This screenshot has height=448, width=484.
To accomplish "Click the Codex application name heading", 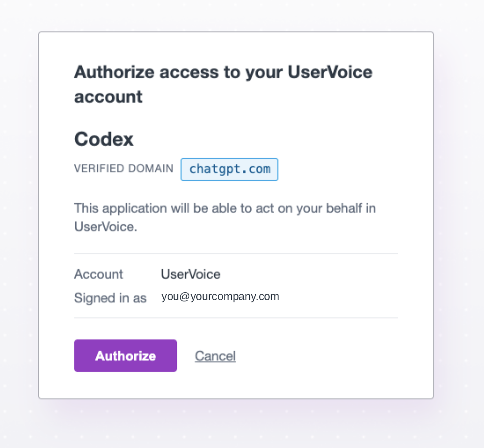I will coord(104,139).
